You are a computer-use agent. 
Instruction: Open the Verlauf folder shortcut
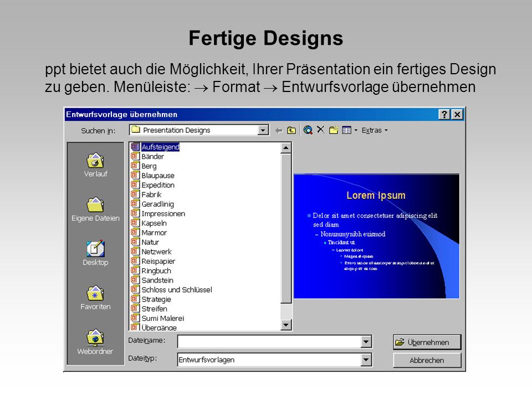pyautogui.click(x=95, y=165)
